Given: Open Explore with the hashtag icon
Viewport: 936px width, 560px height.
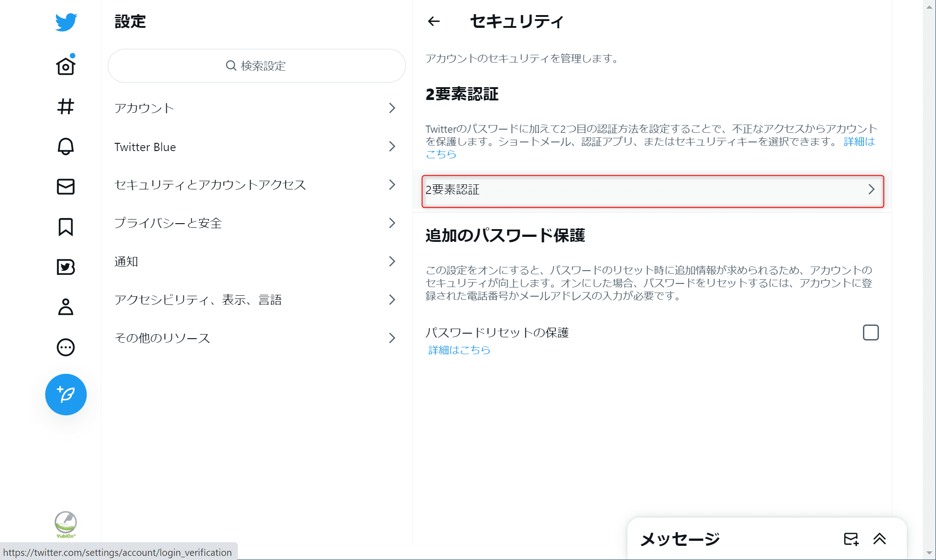Looking at the screenshot, I should [66, 106].
